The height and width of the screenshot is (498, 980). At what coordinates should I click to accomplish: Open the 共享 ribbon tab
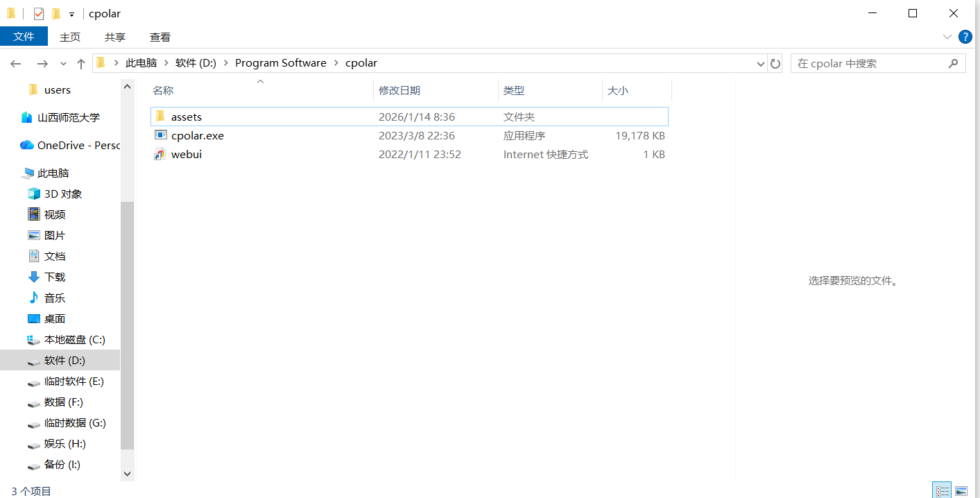point(115,37)
